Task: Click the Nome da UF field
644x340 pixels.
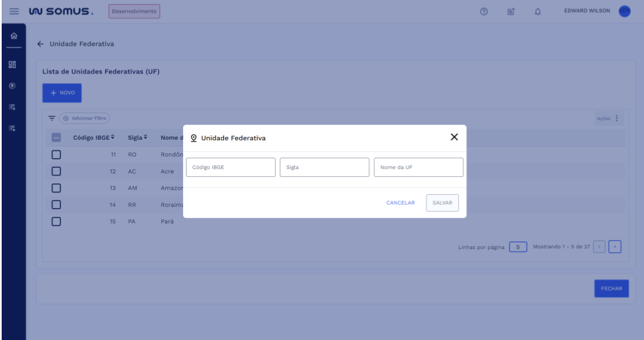Action: tap(418, 167)
